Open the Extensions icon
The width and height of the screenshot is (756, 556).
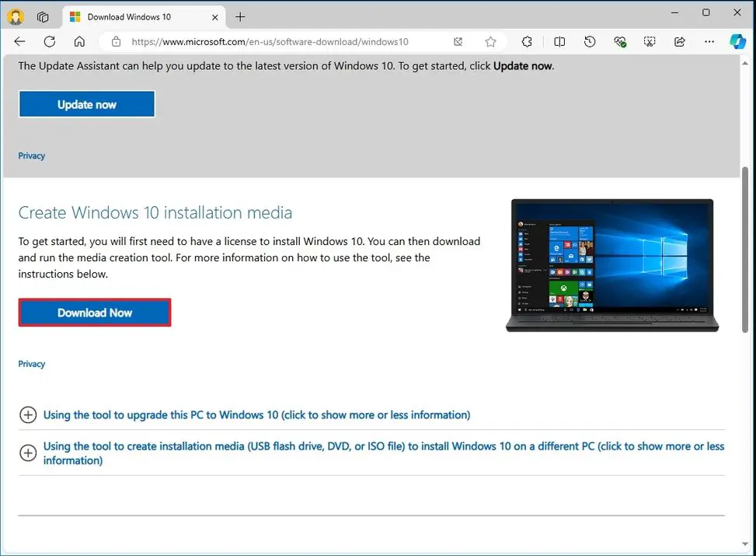(527, 41)
